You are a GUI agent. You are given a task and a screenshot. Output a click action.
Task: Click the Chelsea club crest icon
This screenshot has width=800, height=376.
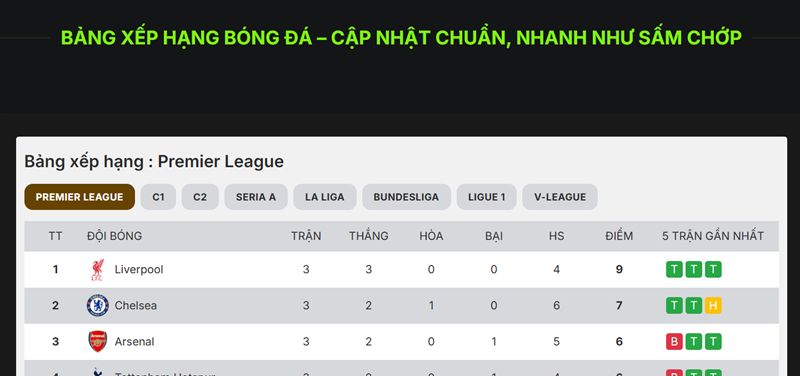(x=97, y=306)
